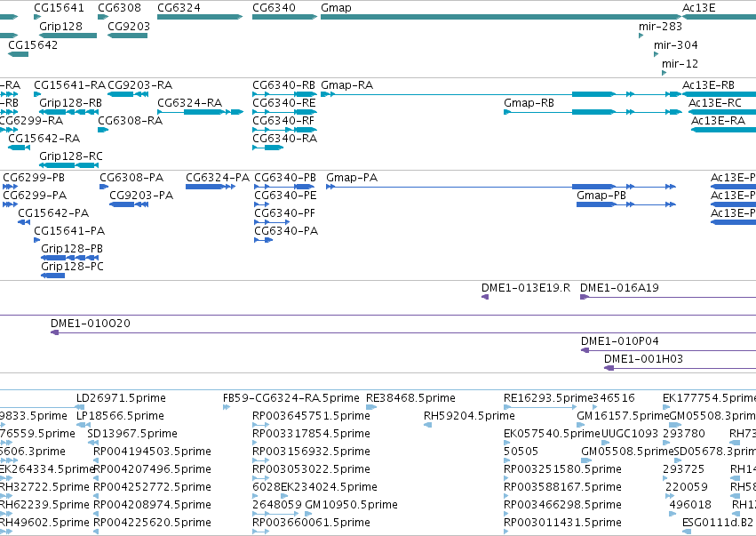Screen dimensions: 756x536
Task: Select the mir-283 marker label
Action: click(x=660, y=26)
